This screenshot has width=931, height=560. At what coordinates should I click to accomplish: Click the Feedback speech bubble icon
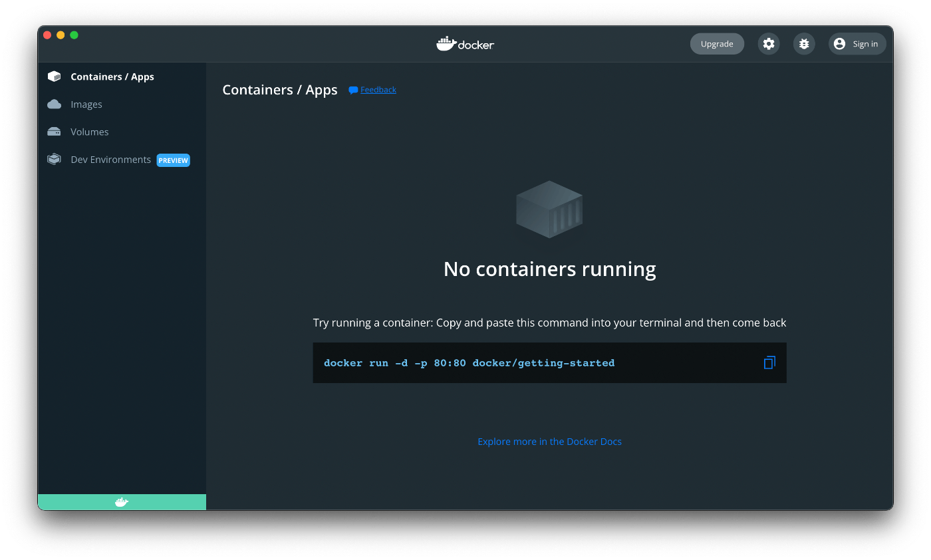click(353, 90)
